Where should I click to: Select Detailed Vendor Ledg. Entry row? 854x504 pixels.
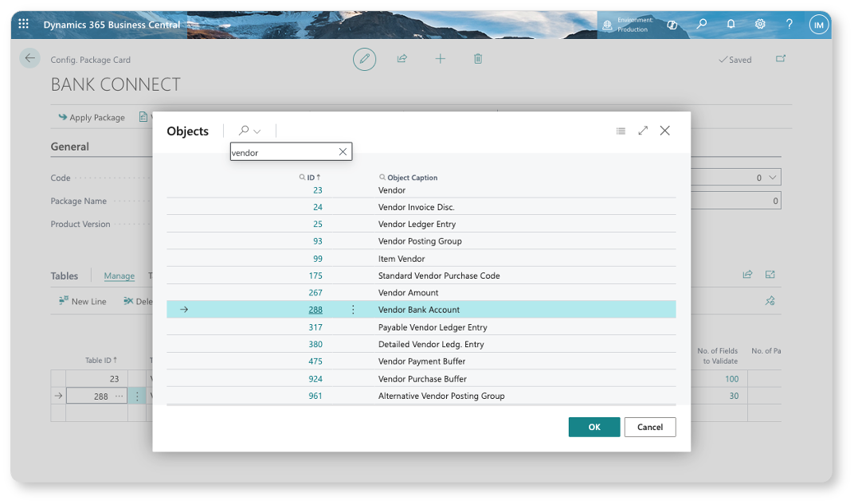pyautogui.click(x=421, y=344)
